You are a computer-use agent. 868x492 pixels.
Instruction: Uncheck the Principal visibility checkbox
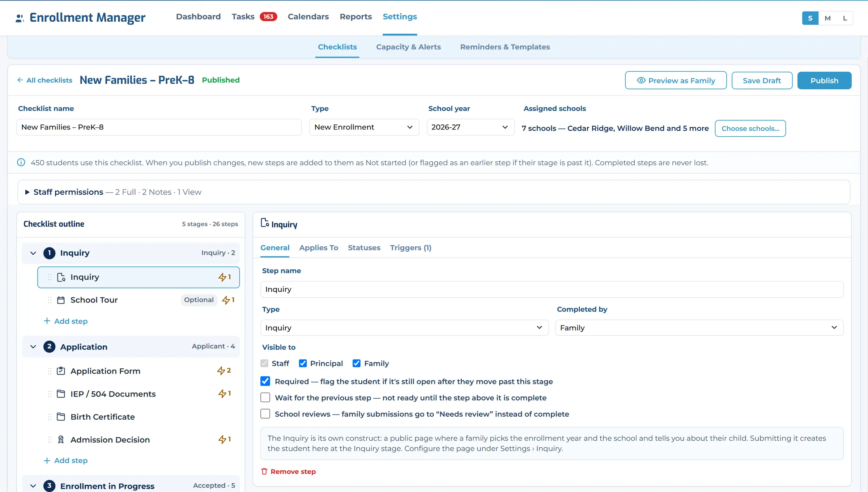click(303, 363)
